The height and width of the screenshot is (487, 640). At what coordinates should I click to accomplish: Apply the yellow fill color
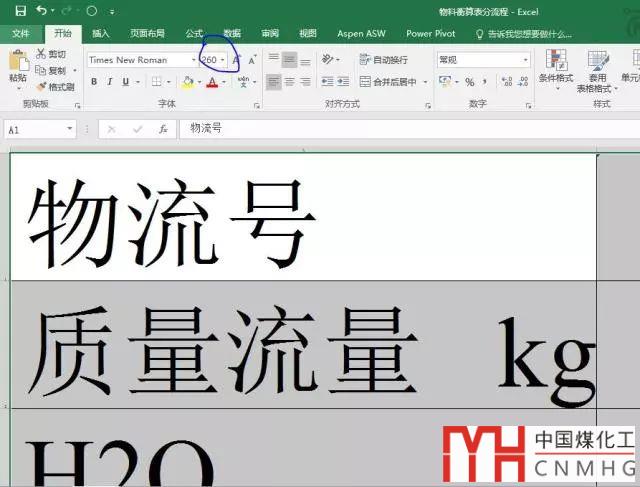click(x=188, y=82)
